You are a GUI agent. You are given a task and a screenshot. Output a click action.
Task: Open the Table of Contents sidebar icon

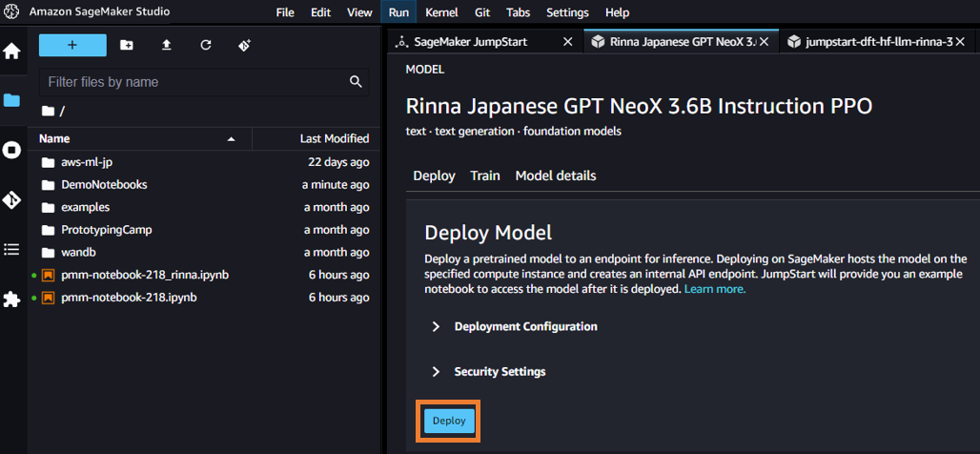coord(12,249)
